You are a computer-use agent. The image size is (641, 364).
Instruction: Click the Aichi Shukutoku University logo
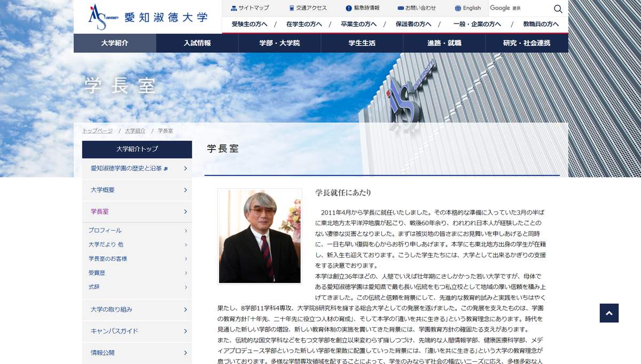(x=147, y=17)
